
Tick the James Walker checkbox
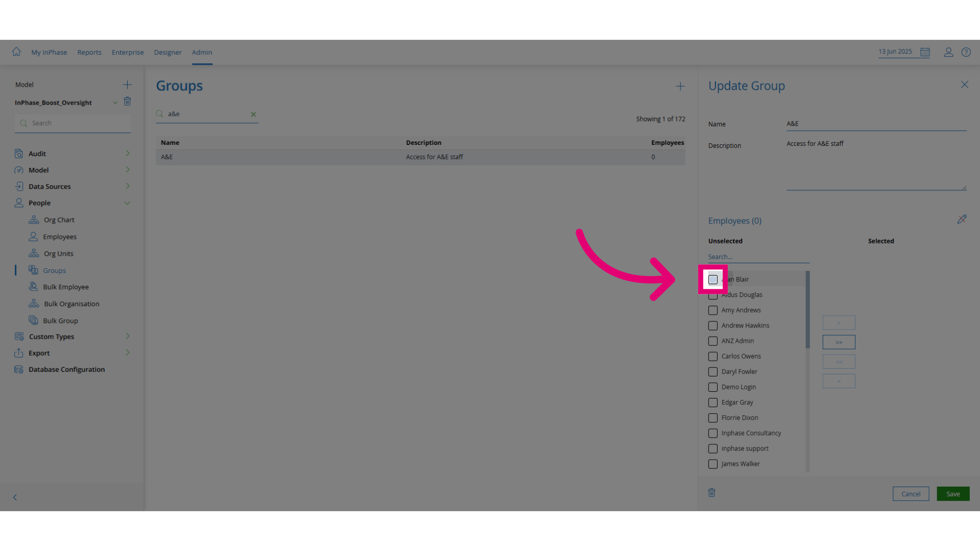coord(713,464)
